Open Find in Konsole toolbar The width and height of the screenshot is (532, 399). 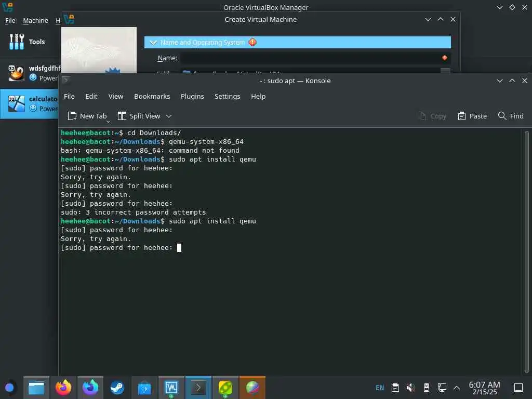click(511, 116)
